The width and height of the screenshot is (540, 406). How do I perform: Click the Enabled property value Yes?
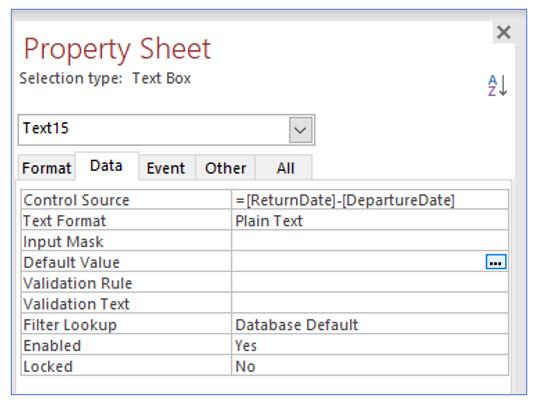point(370,345)
